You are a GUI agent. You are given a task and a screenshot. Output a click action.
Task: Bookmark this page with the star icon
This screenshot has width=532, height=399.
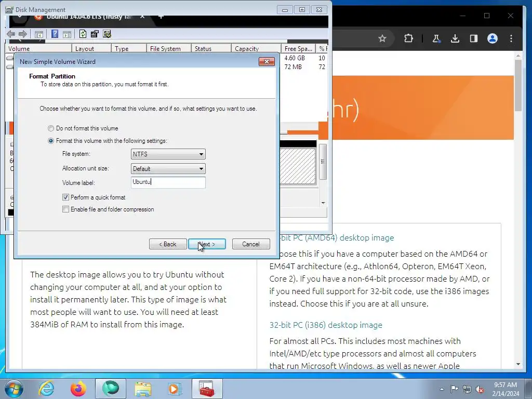tap(382, 38)
